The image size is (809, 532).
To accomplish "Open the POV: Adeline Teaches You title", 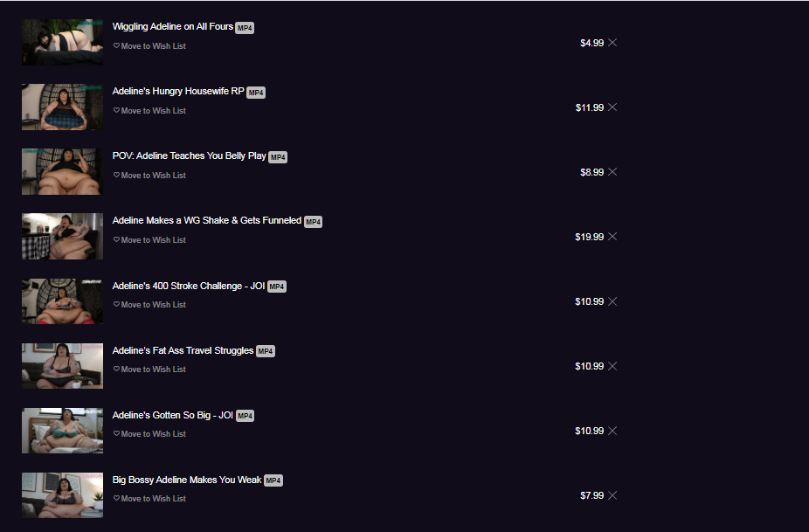I will click(189, 156).
